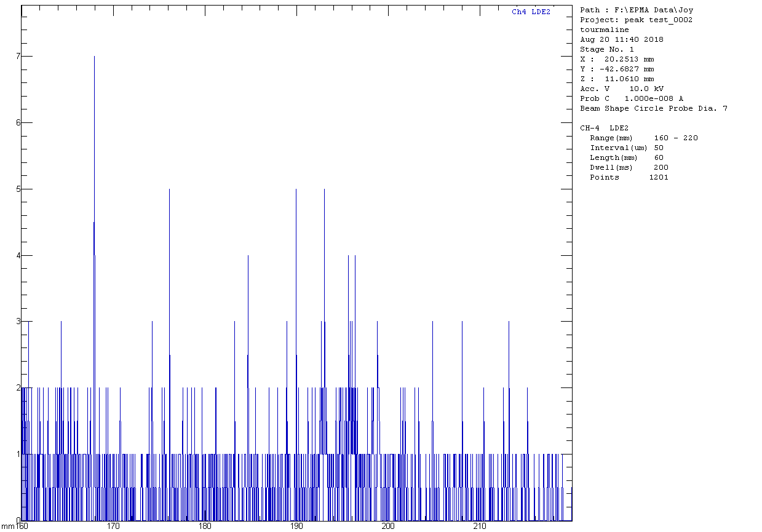Select the Project peak test_0002 text
The image size is (762, 532).
[x=636, y=20]
